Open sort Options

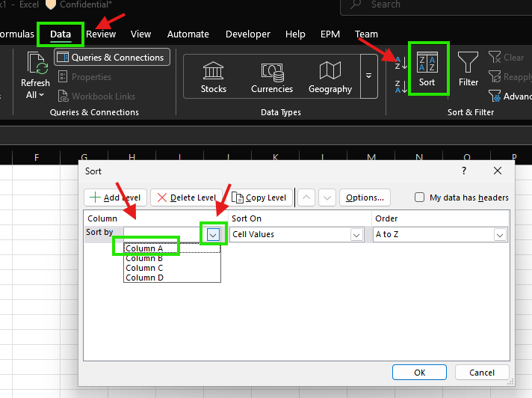pyautogui.click(x=365, y=198)
